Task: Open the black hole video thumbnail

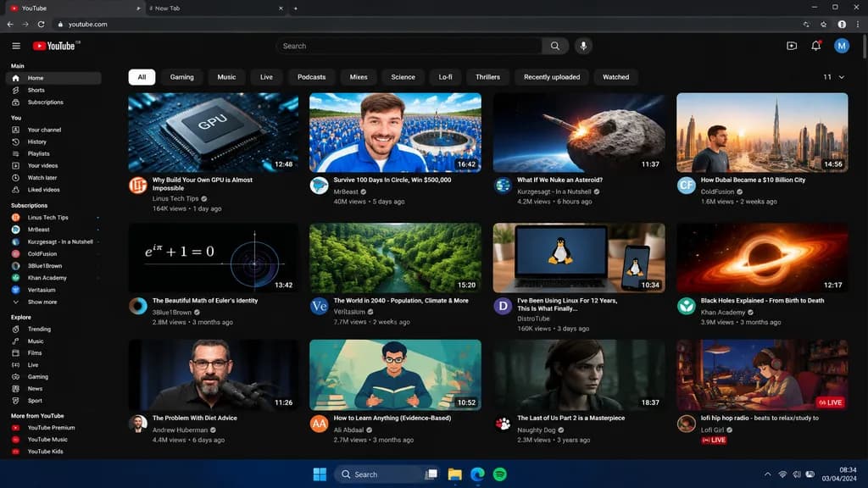Action: coord(762,258)
